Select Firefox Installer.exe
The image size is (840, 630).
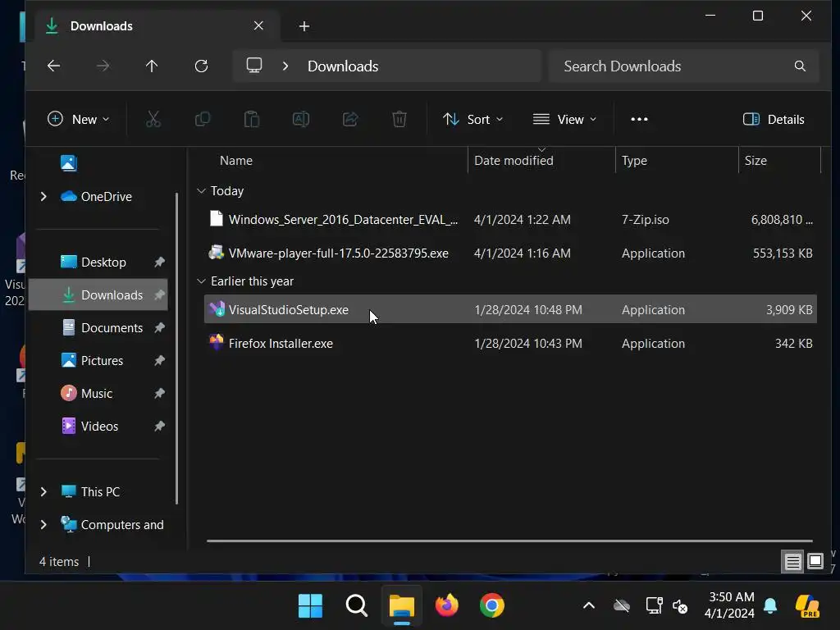coord(510,343)
